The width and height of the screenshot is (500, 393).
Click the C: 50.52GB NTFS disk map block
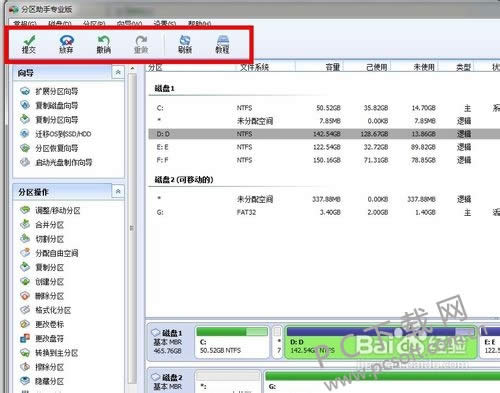pyautogui.click(x=232, y=342)
